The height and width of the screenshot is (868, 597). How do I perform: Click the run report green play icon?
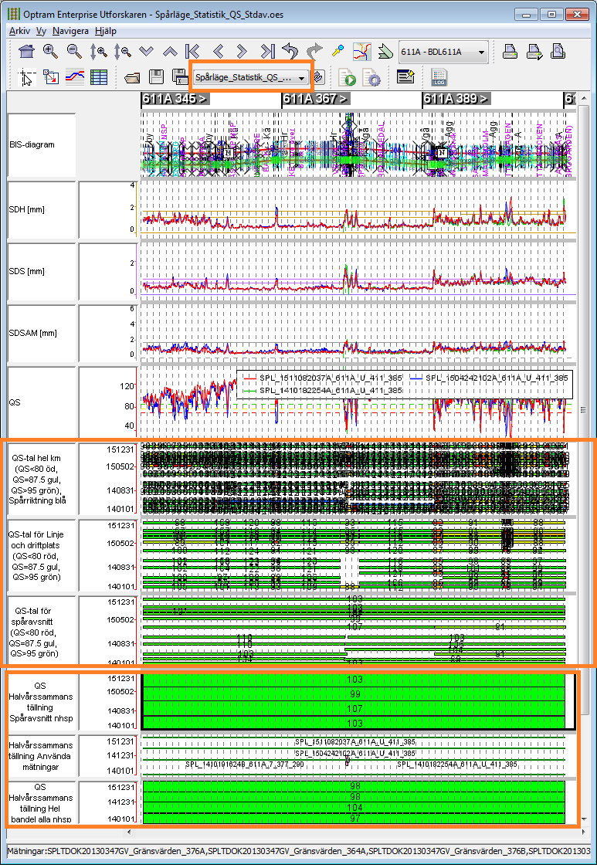[348, 77]
